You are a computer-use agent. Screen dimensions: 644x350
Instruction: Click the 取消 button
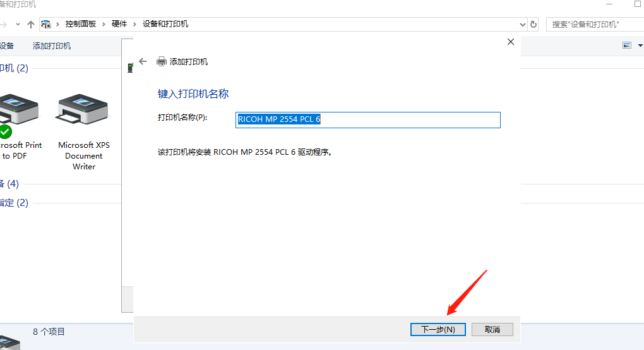click(492, 329)
